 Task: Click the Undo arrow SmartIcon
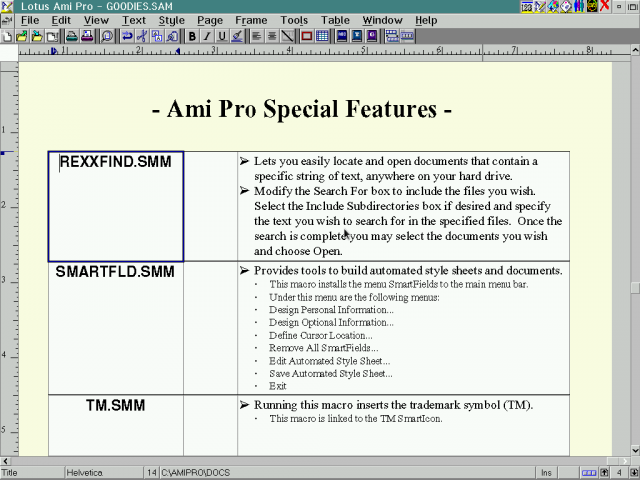[x=127, y=36]
